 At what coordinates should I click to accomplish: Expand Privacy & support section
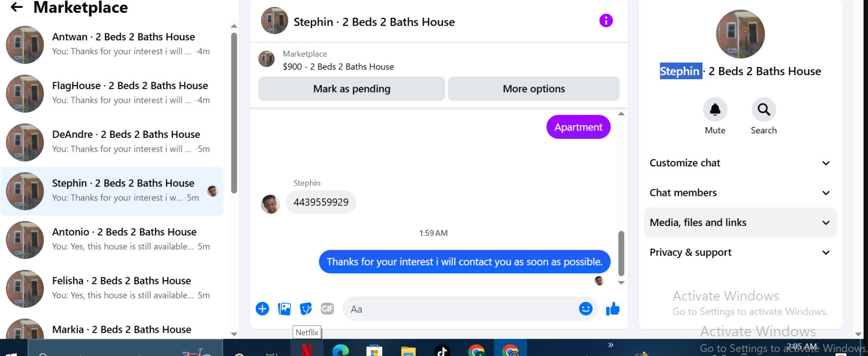(740, 253)
